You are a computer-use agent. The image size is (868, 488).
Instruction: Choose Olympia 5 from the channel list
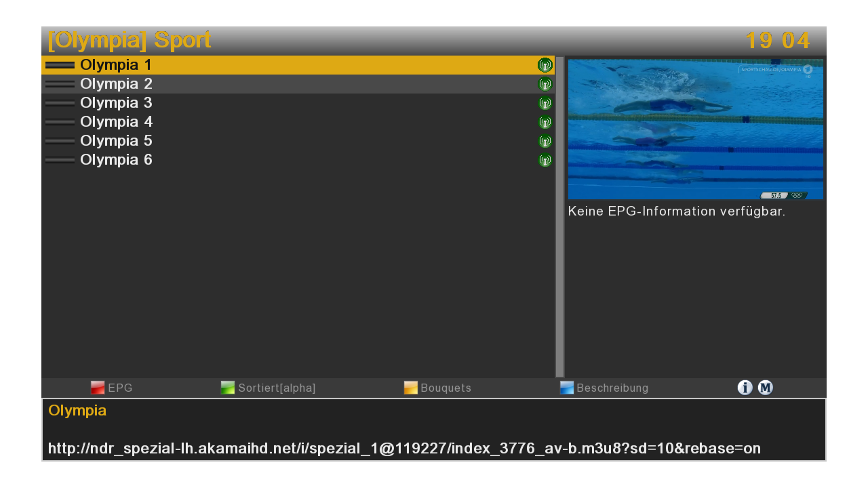[x=116, y=141]
